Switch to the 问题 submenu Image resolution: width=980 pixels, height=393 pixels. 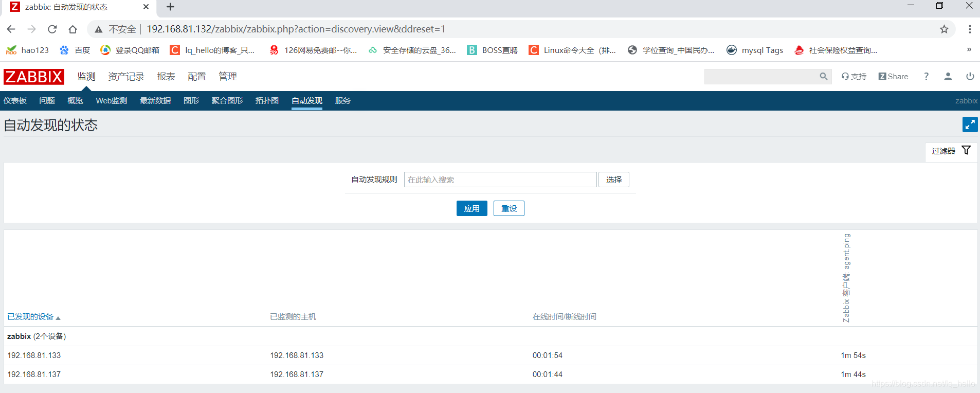(47, 101)
